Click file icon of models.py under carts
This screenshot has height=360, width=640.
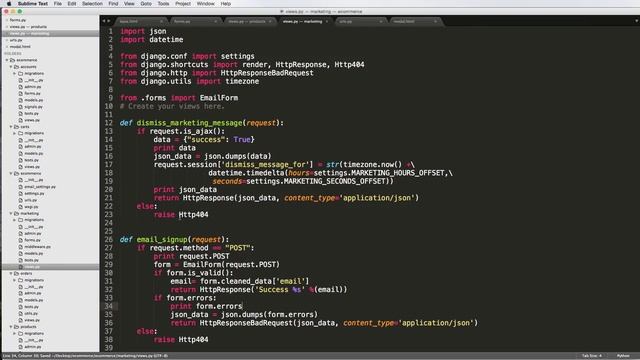point(20,153)
